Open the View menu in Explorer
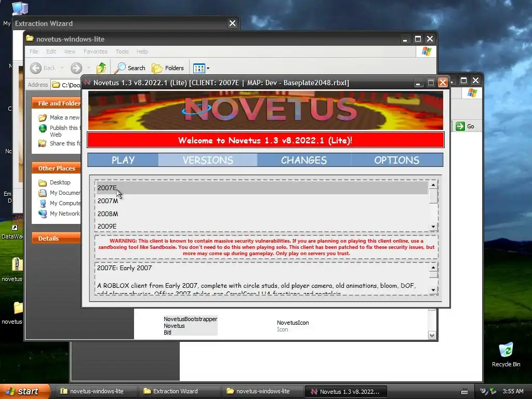532x399 pixels. pyautogui.click(x=70, y=51)
